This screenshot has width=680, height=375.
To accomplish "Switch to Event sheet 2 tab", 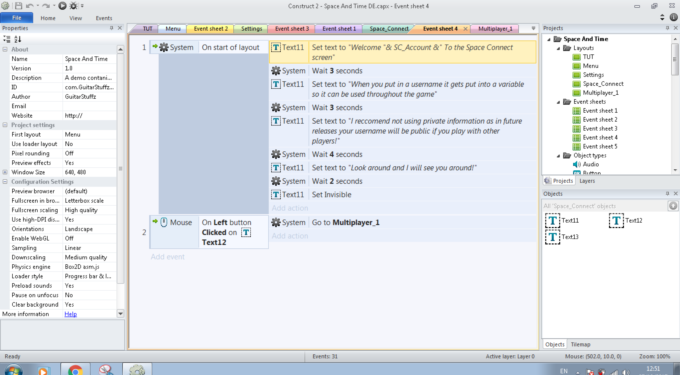I will click(x=210, y=29).
